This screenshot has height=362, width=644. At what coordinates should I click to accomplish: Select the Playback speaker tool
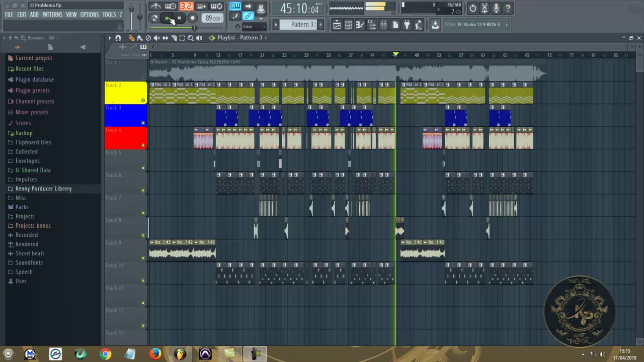[199, 38]
